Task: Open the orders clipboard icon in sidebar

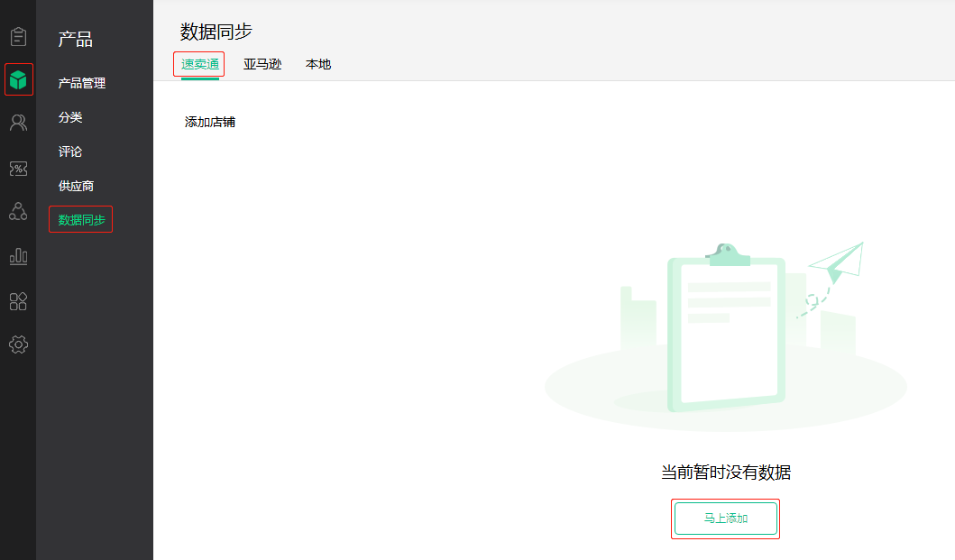Action: pos(18,37)
